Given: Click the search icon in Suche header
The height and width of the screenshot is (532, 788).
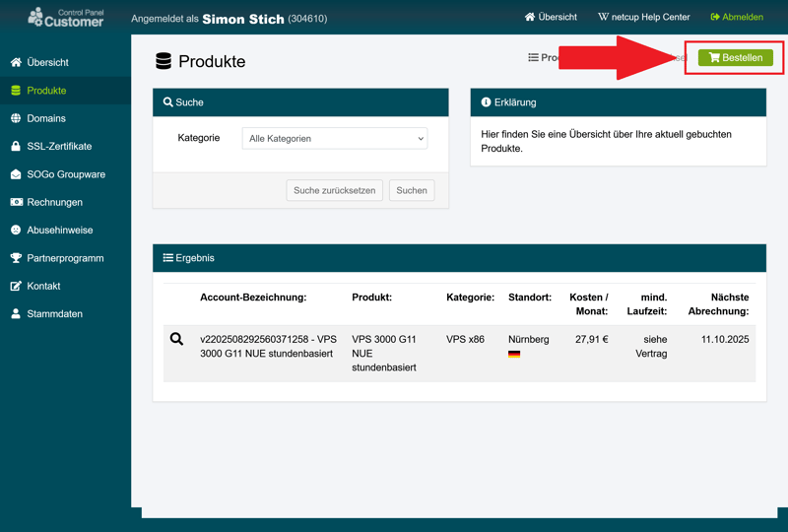Looking at the screenshot, I should coord(168,102).
